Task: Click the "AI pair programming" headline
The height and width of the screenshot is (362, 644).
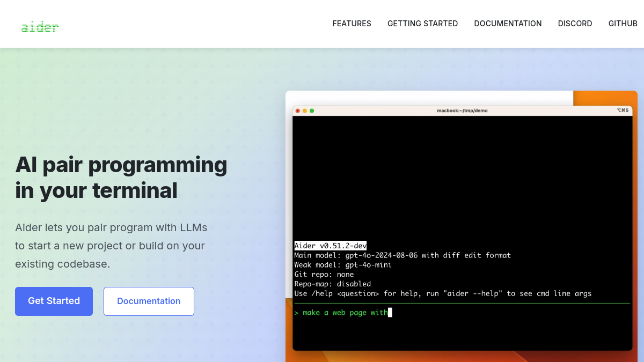Action: coord(121,178)
